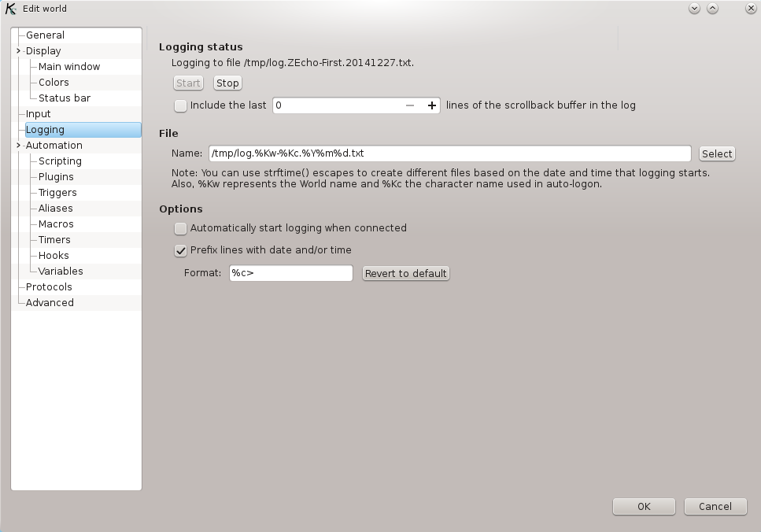Image resolution: width=761 pixels, height=532 pixels.
Task: Click the KMuddy icon in the title bar
Action: (x=9, y=9)
